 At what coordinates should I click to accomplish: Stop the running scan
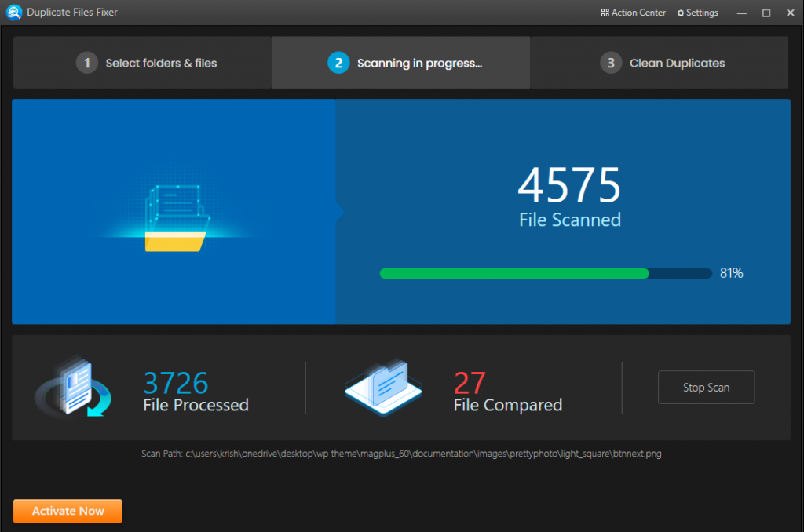pos(706,388)
